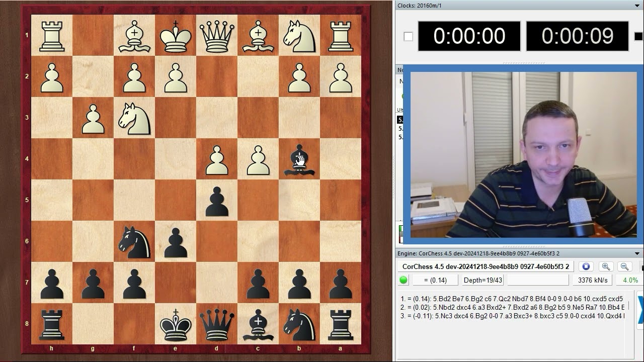Open the Engine panel dropdown arrow

(x=637, y=253)
